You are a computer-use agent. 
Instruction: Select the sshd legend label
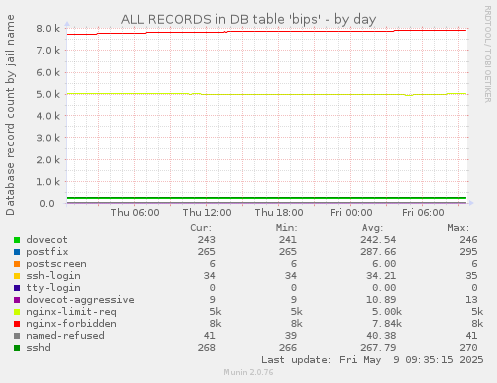[38, 348]
